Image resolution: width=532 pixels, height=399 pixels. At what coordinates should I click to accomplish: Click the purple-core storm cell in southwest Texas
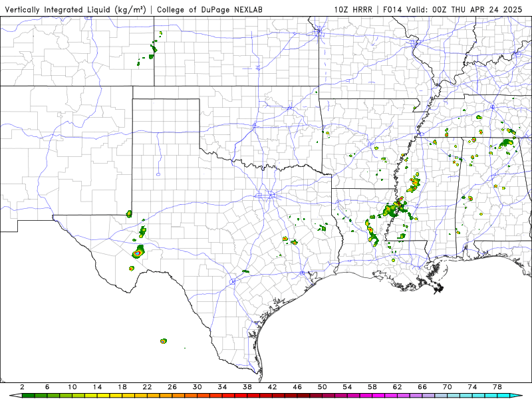(138, 252)
